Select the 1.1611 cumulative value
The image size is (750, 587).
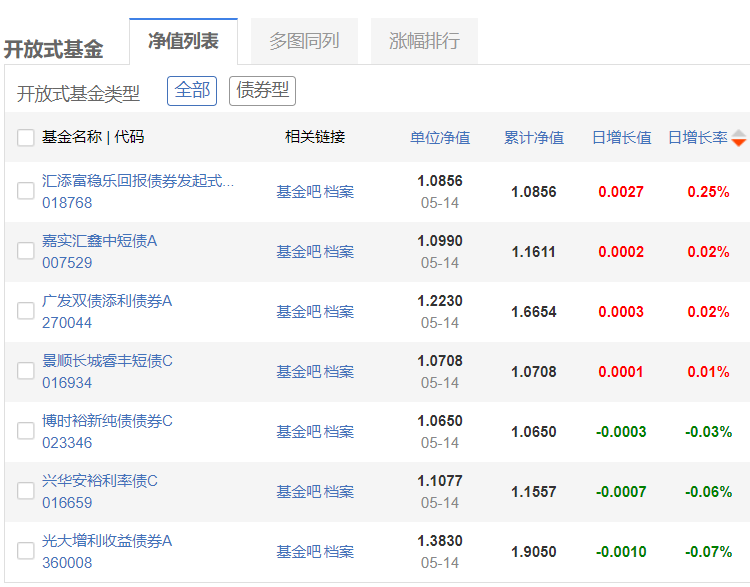point(534,252)
